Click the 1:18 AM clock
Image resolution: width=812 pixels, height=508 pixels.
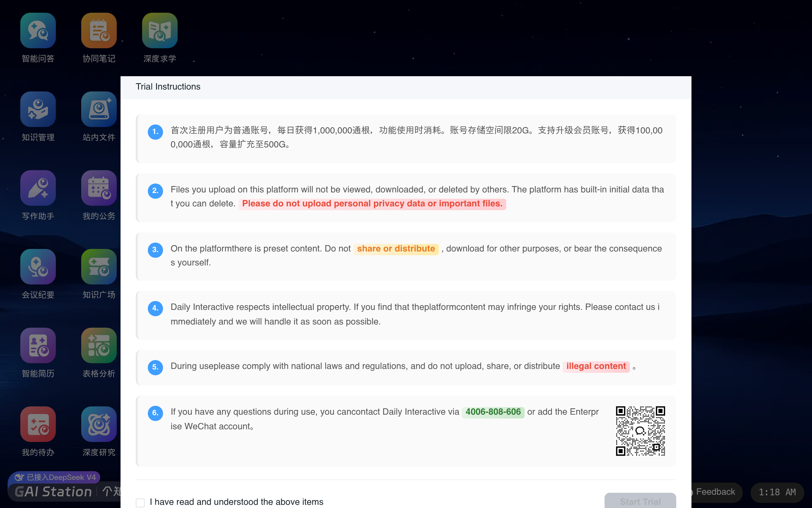[x=777, y=492]
